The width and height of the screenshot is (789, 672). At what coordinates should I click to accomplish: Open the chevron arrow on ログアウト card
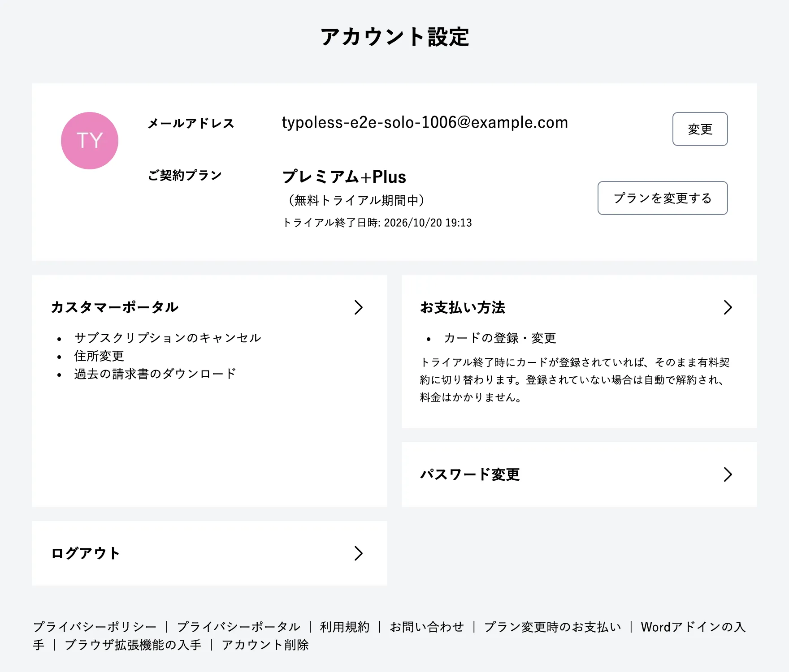pyautogui.click(x=358, y=553)
